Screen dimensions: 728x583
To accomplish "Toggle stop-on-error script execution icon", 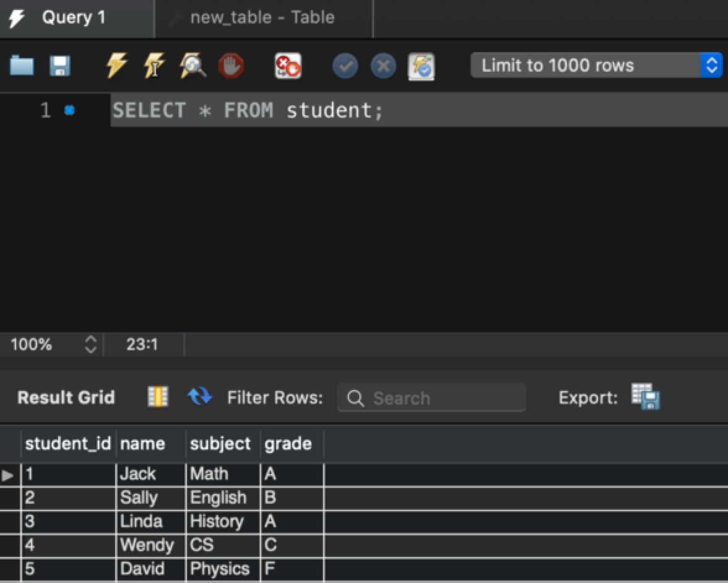I will pyautogui.click(x=288, y=66).
